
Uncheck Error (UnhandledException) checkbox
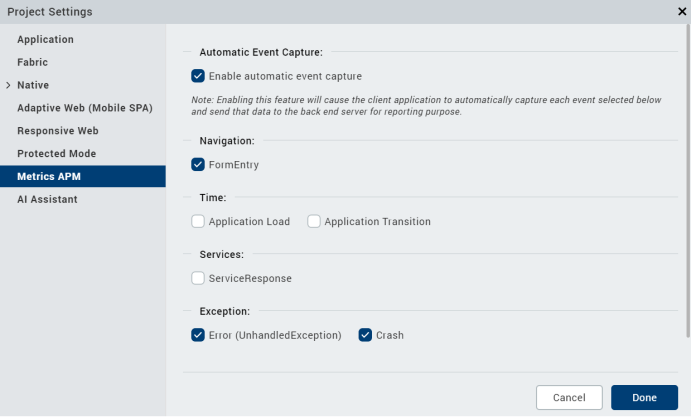pyautogui.click(x=198, y=335)
